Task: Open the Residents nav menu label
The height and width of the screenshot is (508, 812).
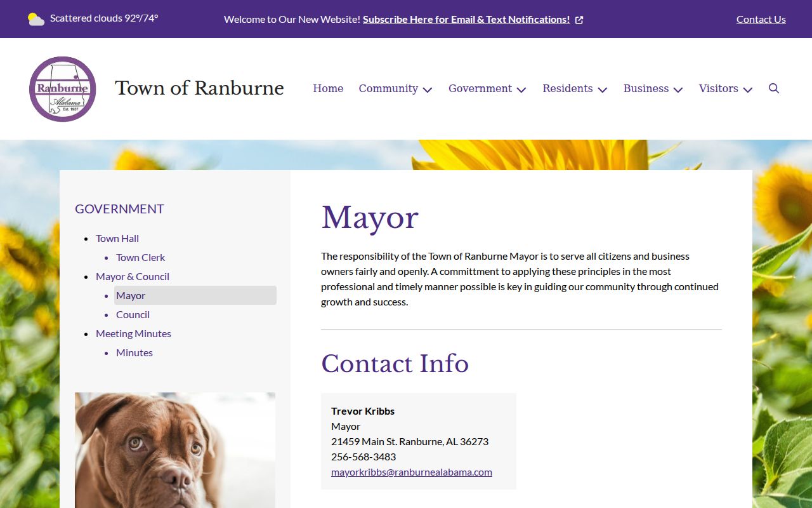Action: coord(568,88)
